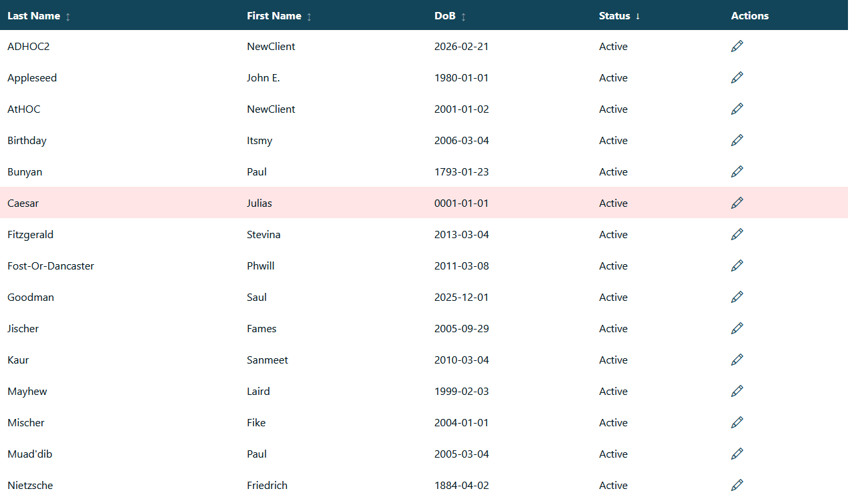Open the edit pencil for John E. Appleseed
The image size is (868, 499).
737,77
